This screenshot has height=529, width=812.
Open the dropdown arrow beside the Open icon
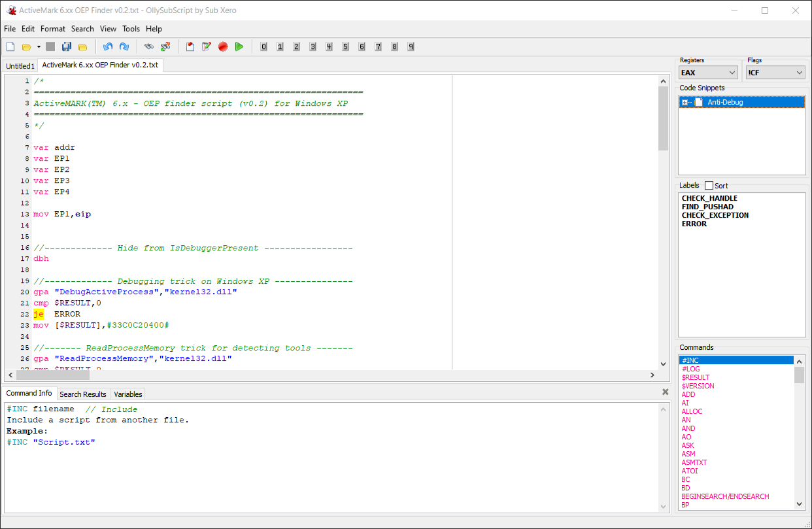click(x=39, y=46)
